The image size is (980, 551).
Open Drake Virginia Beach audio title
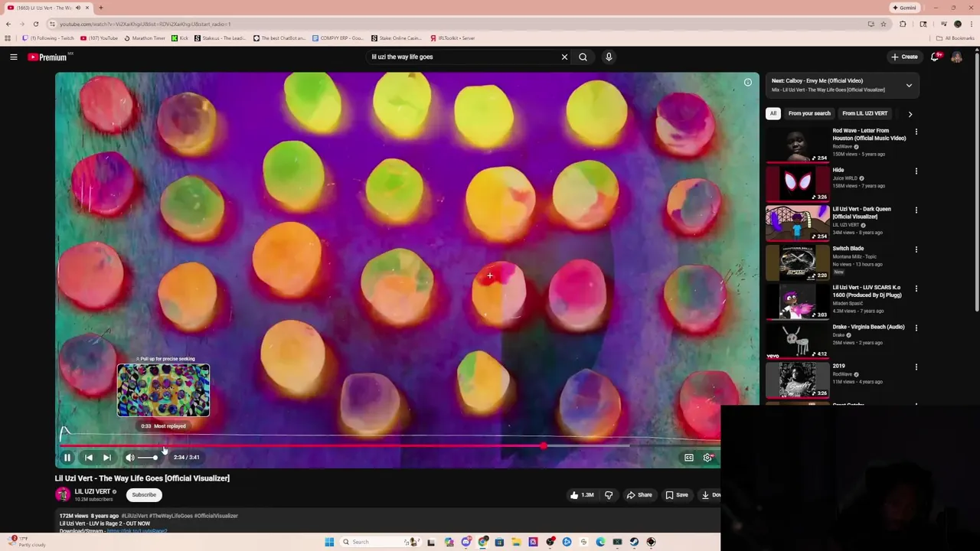coord(869,327)
